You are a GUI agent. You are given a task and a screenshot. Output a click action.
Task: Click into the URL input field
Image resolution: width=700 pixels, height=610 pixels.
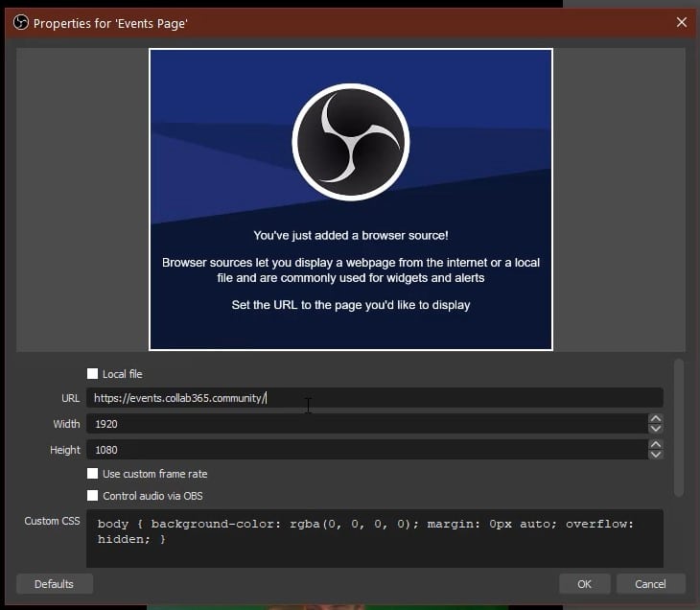[375, 397]
